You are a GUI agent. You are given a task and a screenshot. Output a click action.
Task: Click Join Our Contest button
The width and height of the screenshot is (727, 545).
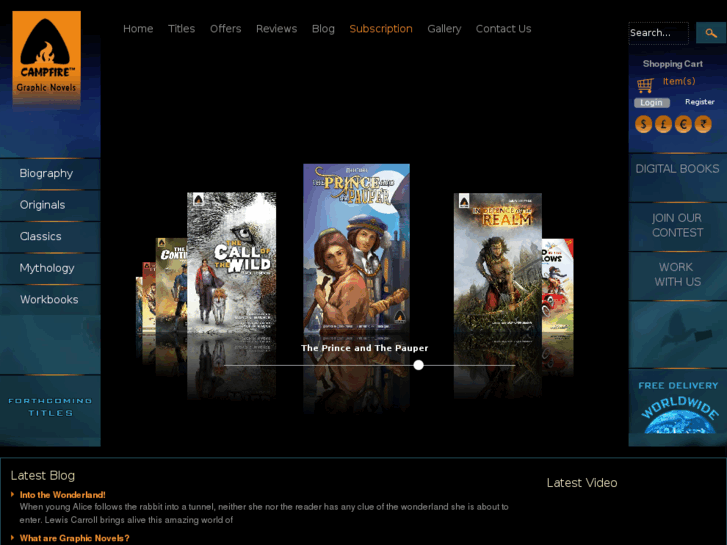677,225
